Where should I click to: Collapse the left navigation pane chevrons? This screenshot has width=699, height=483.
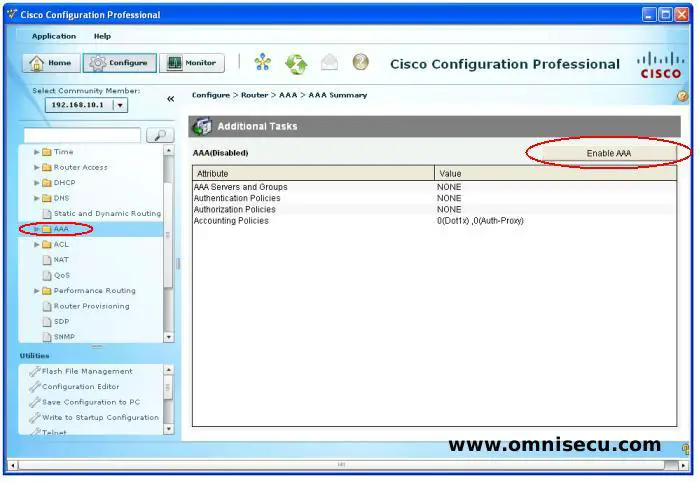[x=170, y=99]
